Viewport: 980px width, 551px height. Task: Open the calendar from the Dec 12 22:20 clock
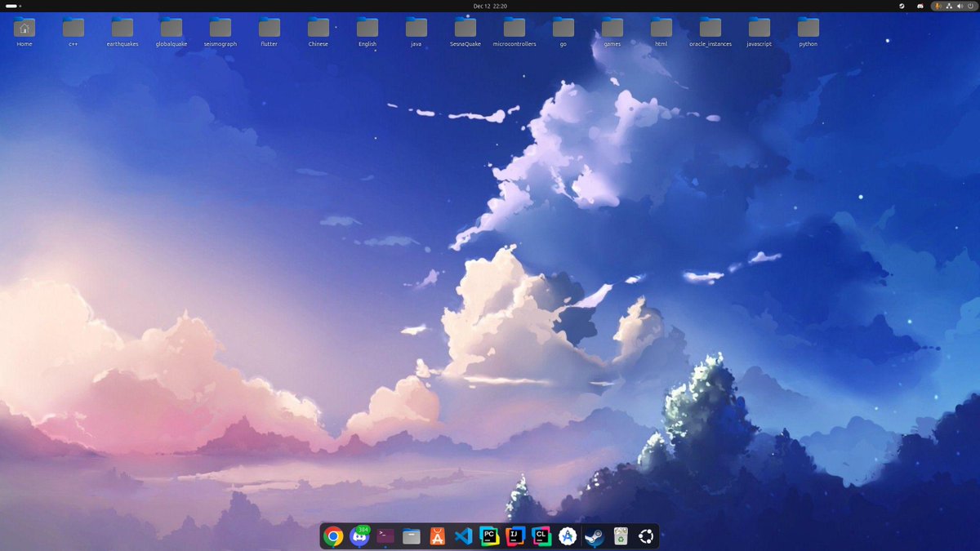(490, 6)
